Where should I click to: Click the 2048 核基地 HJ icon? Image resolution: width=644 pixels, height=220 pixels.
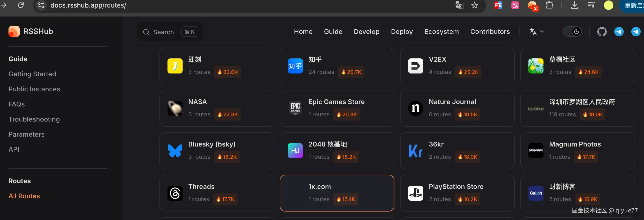click(295, 151)
